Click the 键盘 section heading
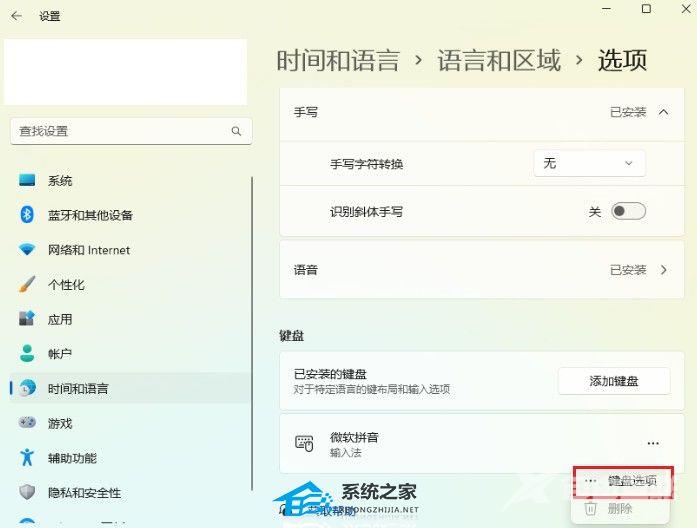Viewport: 697px width, 528px height. (x=292, y=336)
